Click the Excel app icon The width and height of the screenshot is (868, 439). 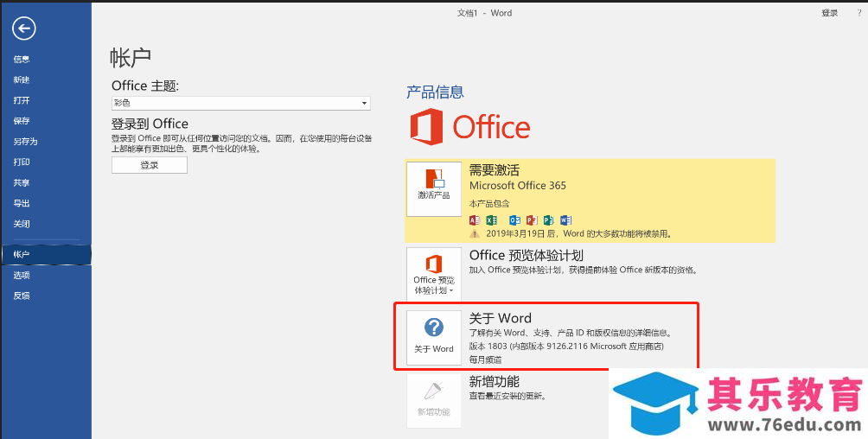point(492,220)
